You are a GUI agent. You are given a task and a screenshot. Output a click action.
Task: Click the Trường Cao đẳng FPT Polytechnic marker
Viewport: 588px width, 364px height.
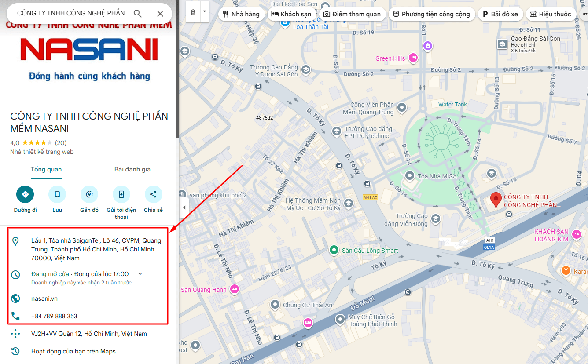(x=336, y=131)
